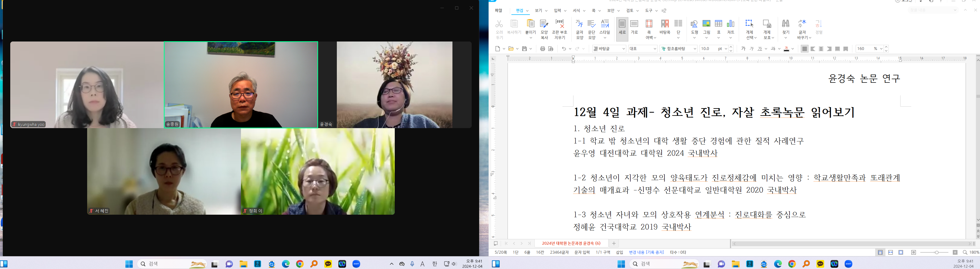Toggle underline 가 text formatting

coord(760,49)
